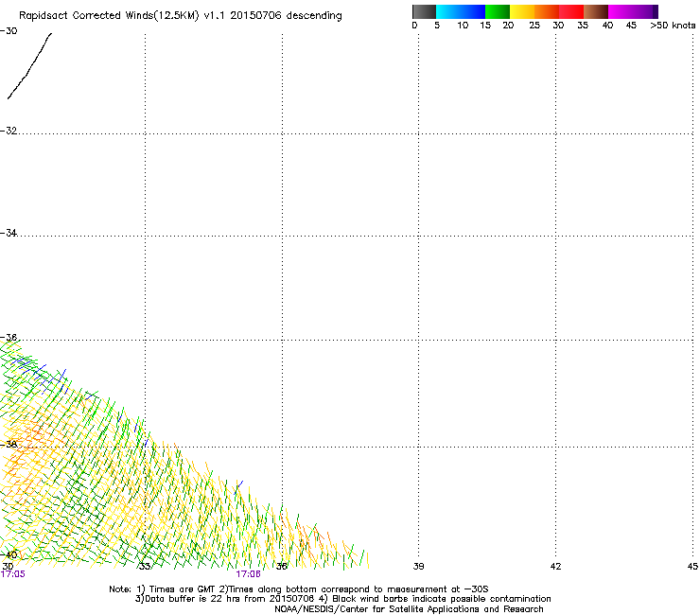The height and width of the screenshot is (615, 700).
Task: Click the '-38' latitude axis label
Action: (9, 445)
